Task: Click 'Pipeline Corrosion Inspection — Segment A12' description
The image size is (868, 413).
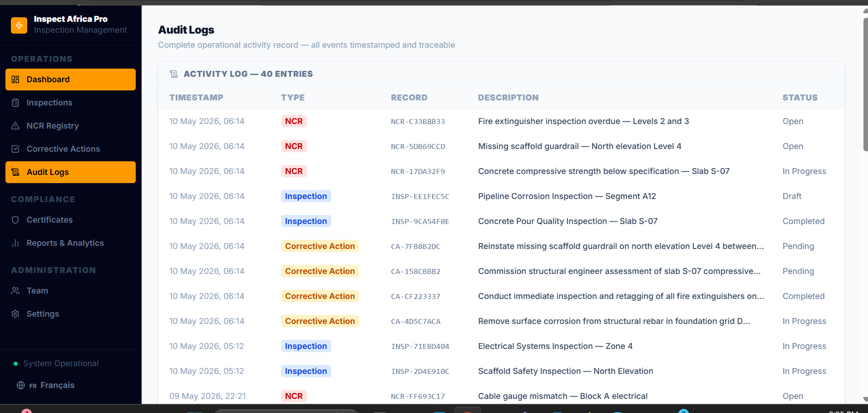Action: point(567,196)
